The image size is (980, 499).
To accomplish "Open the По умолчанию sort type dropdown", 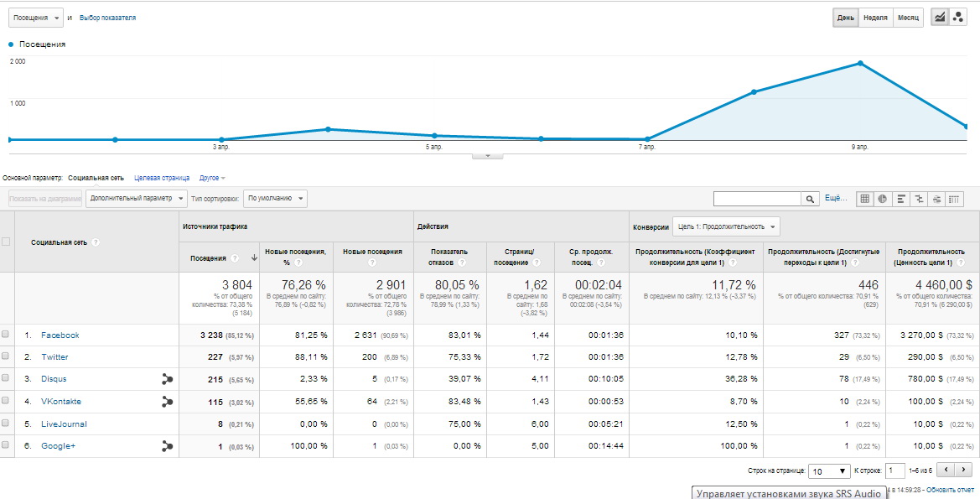I will pyautogui.click(x=275, y=198).
